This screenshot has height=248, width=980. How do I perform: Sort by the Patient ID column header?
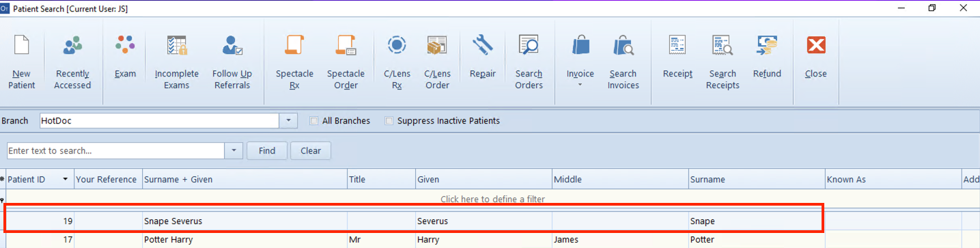[40, 180]
